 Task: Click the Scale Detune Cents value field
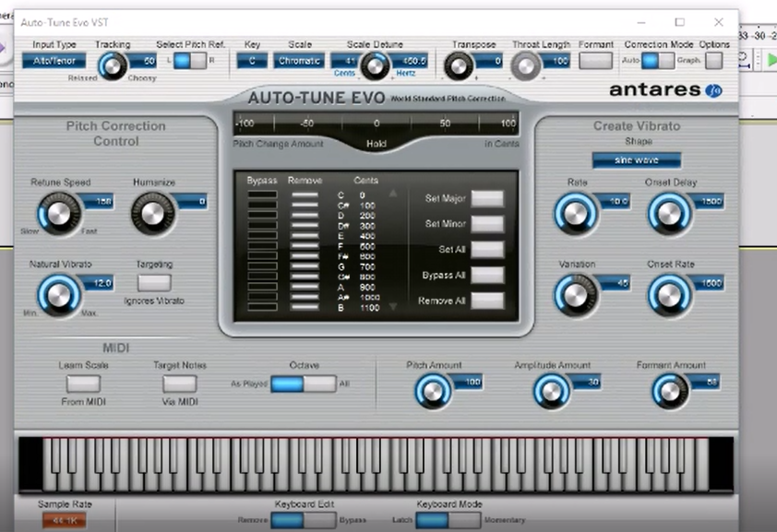[345, 61]
